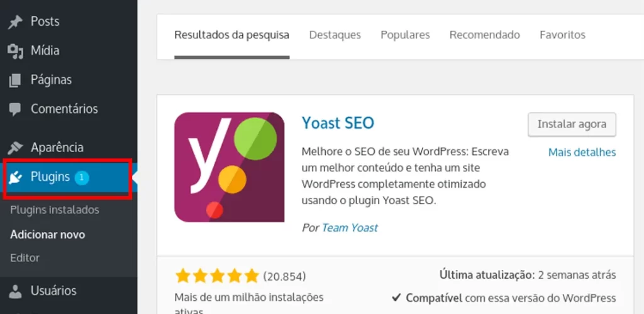
Task: Open Plugins instalados submenu item
Action: [x=55, y=210]
